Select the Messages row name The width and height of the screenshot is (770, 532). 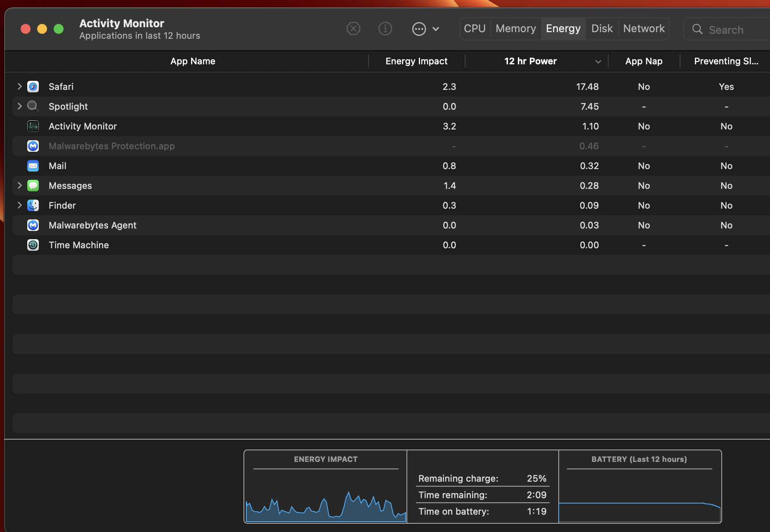(70, 186)
